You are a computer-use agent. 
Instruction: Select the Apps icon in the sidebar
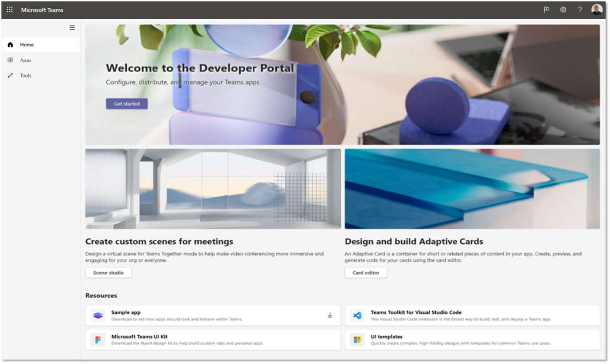point(10,60)
